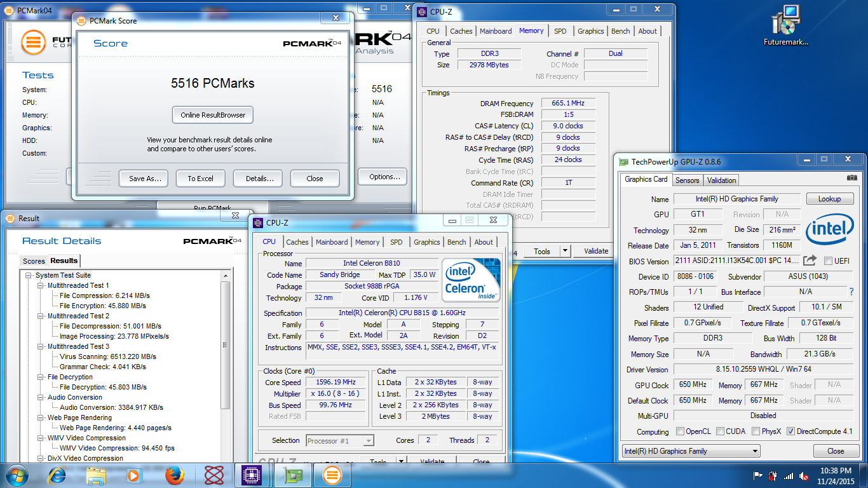The height and width of the screenshot is (488, 868).
Task: Click the Result Details scrollbar up arrow
Action: (x=225, y=275)
